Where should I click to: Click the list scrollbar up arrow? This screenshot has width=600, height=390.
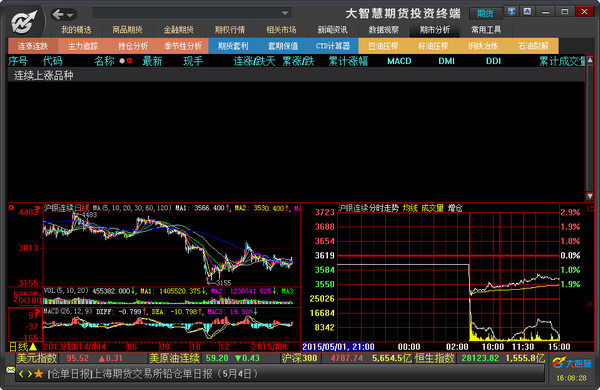point(590,60)
